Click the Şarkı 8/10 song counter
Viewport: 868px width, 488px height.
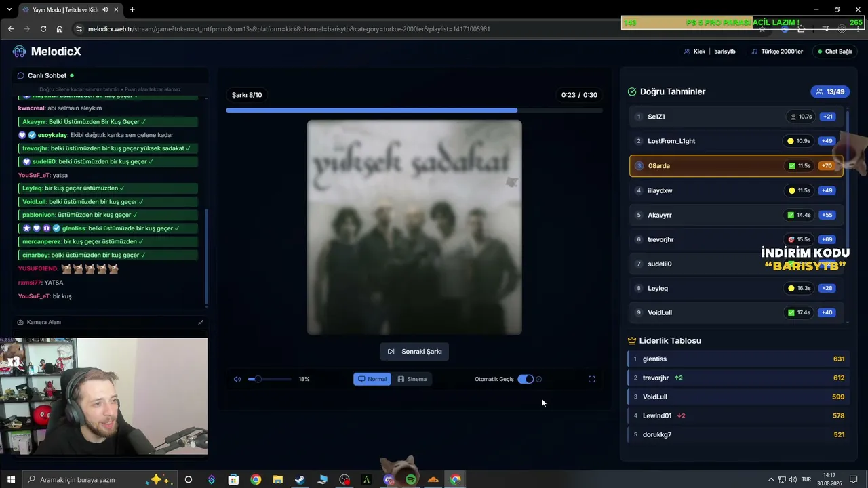point(247,95)
